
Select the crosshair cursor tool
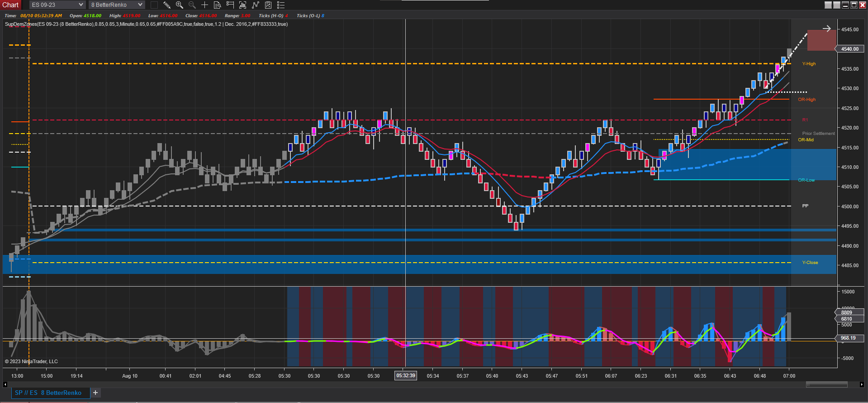coord(204,5)
